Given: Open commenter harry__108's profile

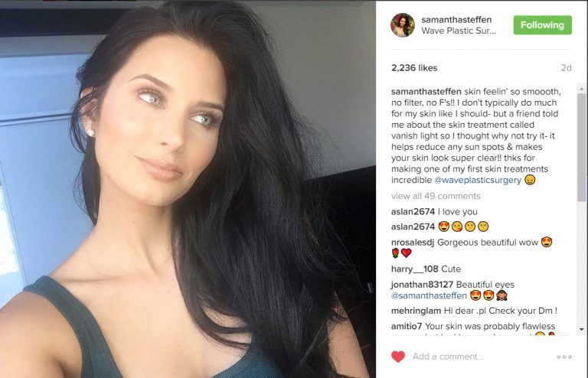Looking at the screenshot, I should (415, 269).
